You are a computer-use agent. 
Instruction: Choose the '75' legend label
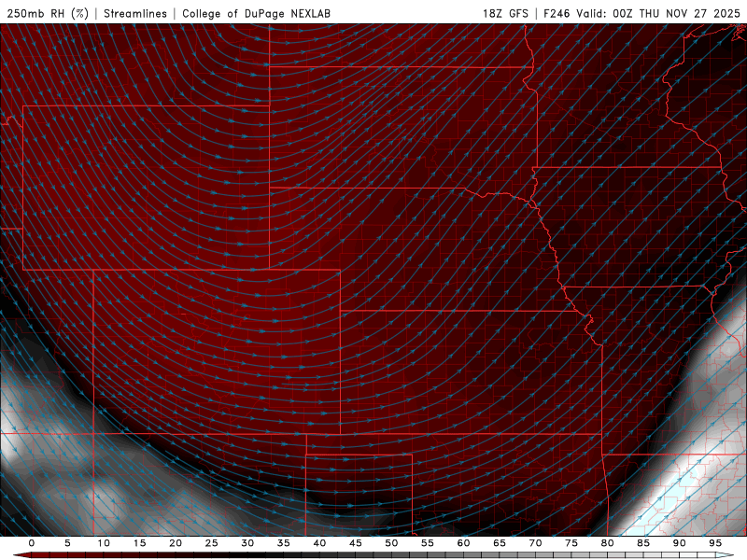pos(571,543)
